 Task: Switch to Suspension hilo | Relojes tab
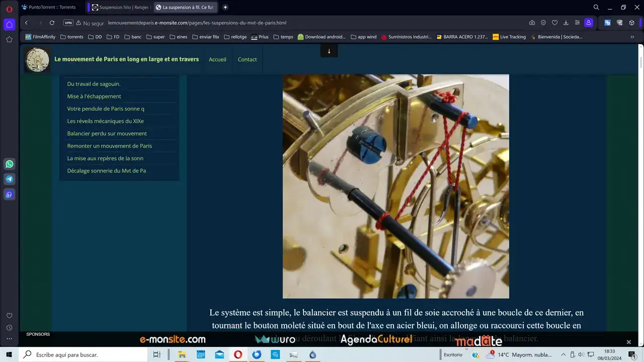click(x=121, y=8)
